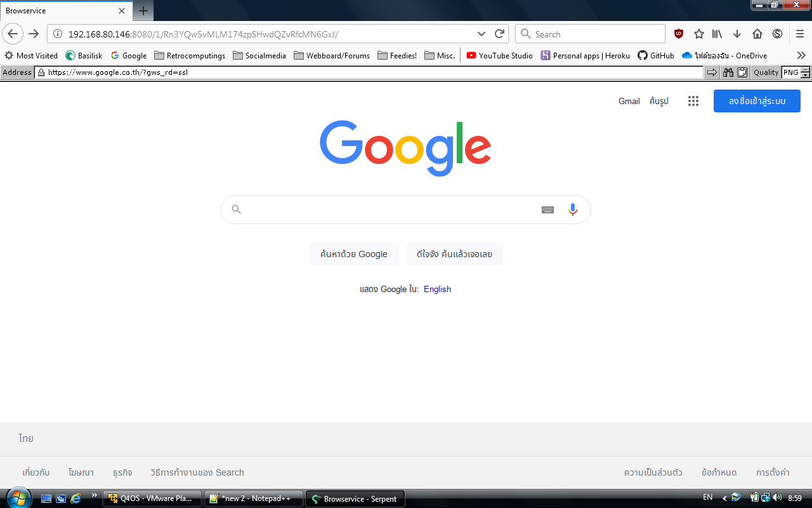Open the Retrocomputings bookmark folder

190,55
